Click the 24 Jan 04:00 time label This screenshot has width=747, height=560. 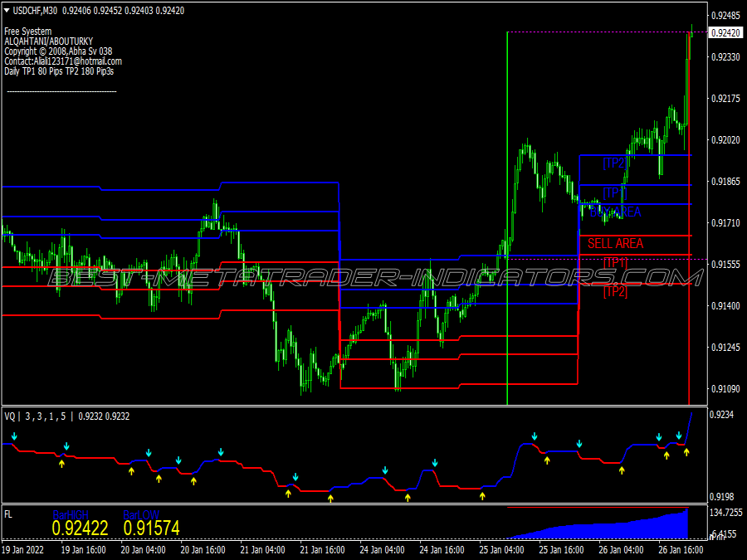pos(382,549)
